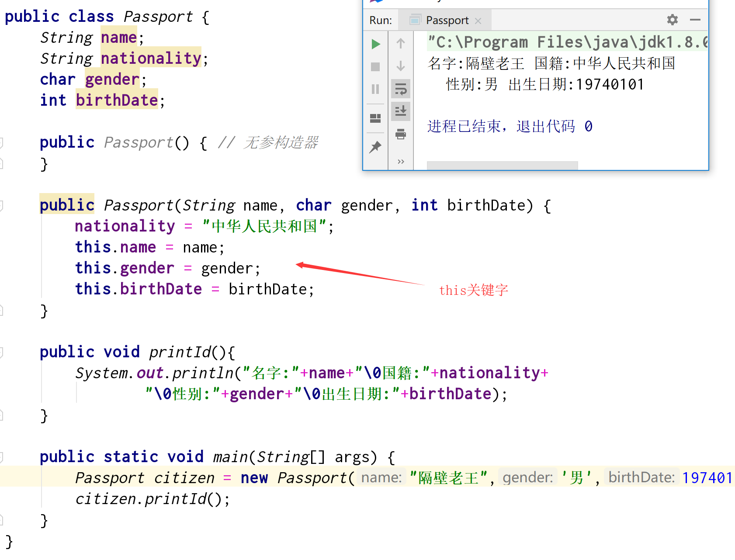
Task: Hide the Run panel with the dash icon
Action: point(695,20)
